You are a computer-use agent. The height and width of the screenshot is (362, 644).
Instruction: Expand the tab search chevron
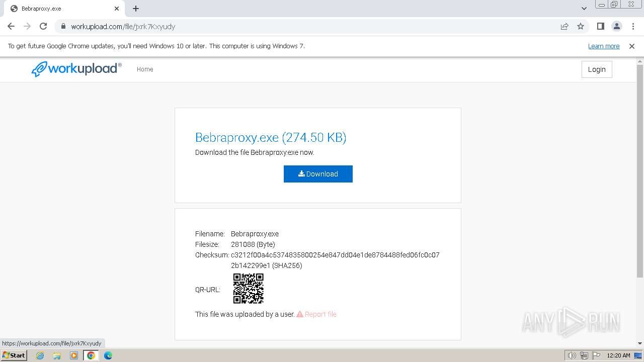tap(584, 9)
